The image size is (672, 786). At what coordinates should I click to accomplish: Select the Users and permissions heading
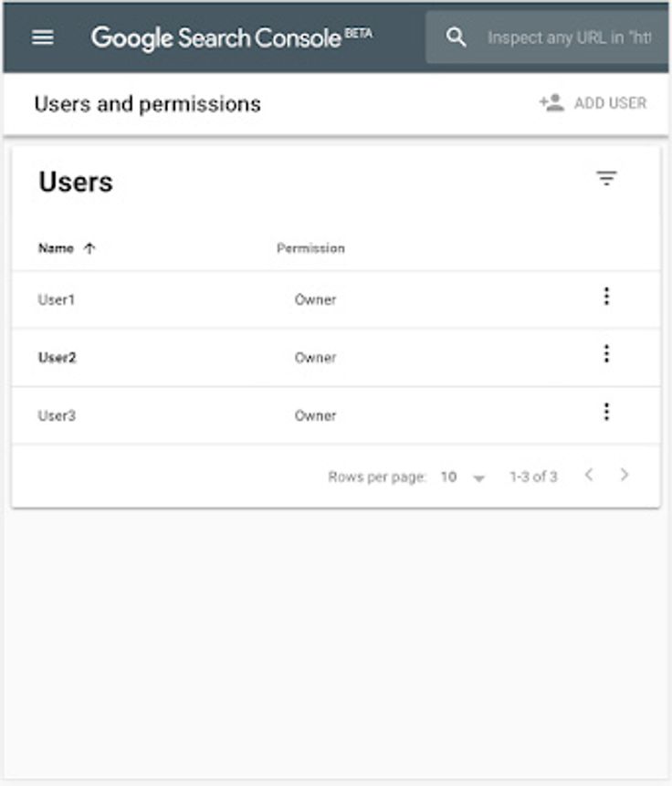(x=146, y=102)
